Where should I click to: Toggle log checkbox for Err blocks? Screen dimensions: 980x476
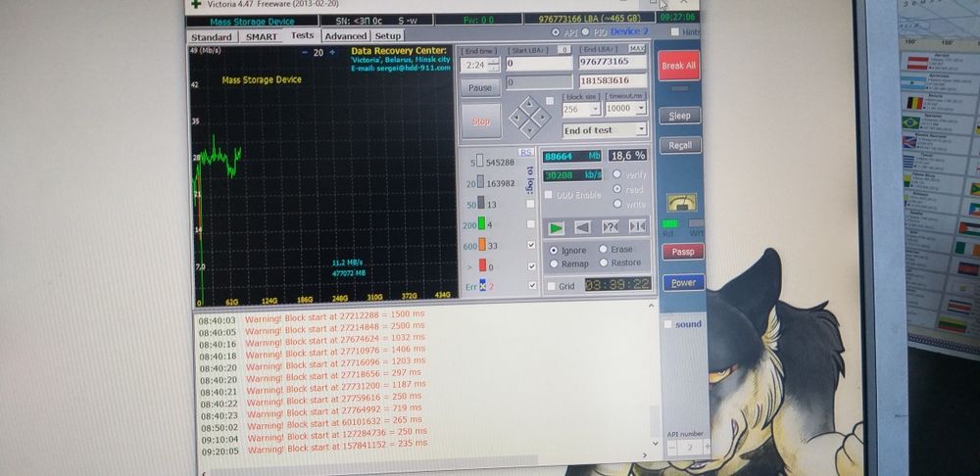532,285
